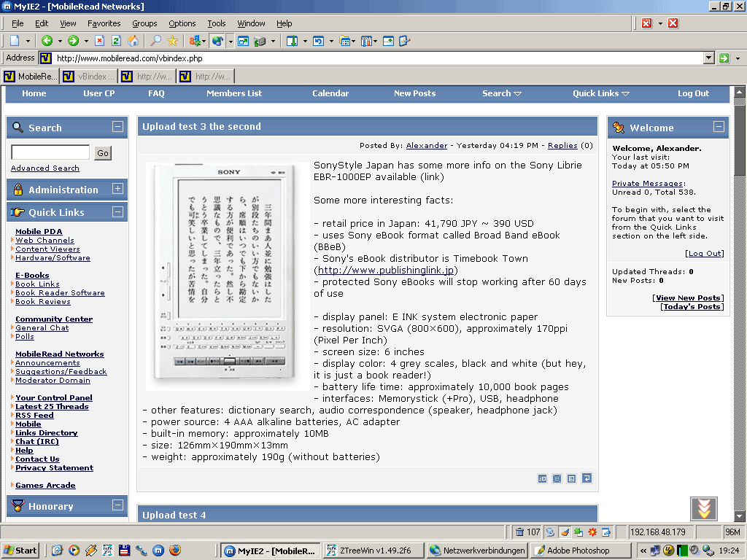Image resolution: width=747 pixels, height=560 pixels.
Task: Click the floppy disk quick launch icon
Action: 124,551
